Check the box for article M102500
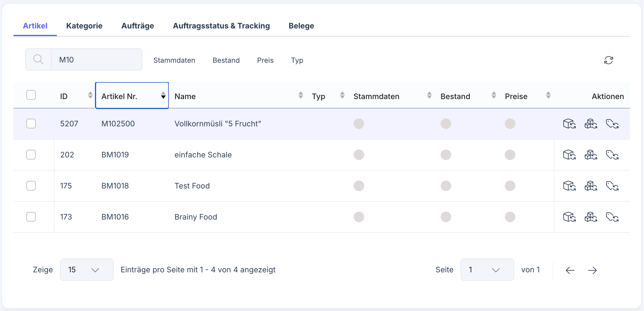 [x=31, y=124]
